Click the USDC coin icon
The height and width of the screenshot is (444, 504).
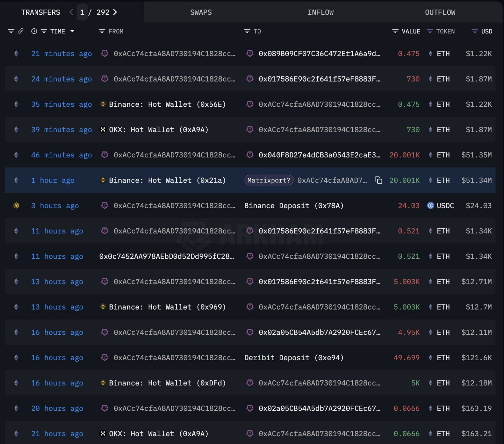pyautogui.click(x=430, y=206)
